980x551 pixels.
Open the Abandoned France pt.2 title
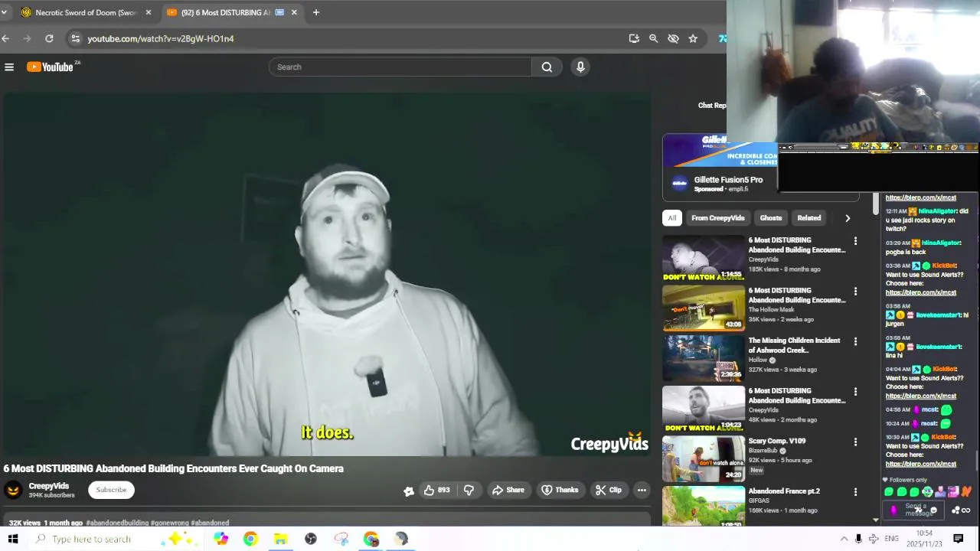click(784, 491)
